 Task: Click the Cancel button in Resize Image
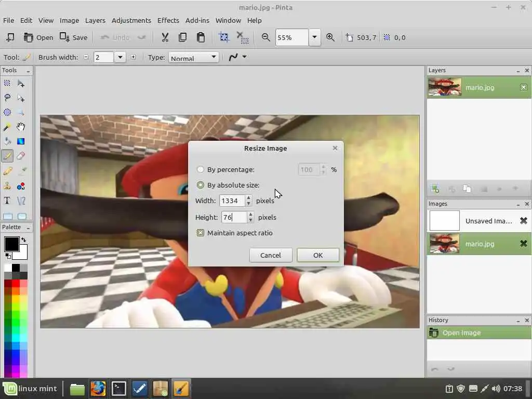pyautogui.click(x=270, y=255)
